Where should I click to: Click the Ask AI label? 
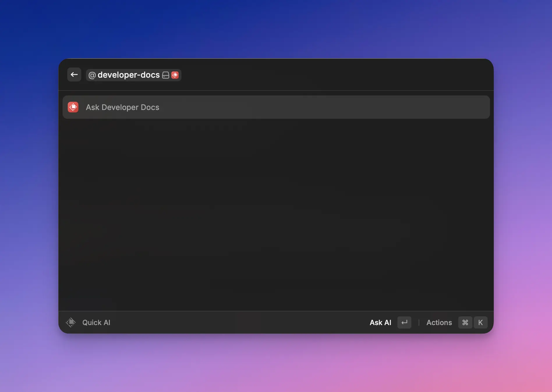pyautogui.click(x=380, y=322)
